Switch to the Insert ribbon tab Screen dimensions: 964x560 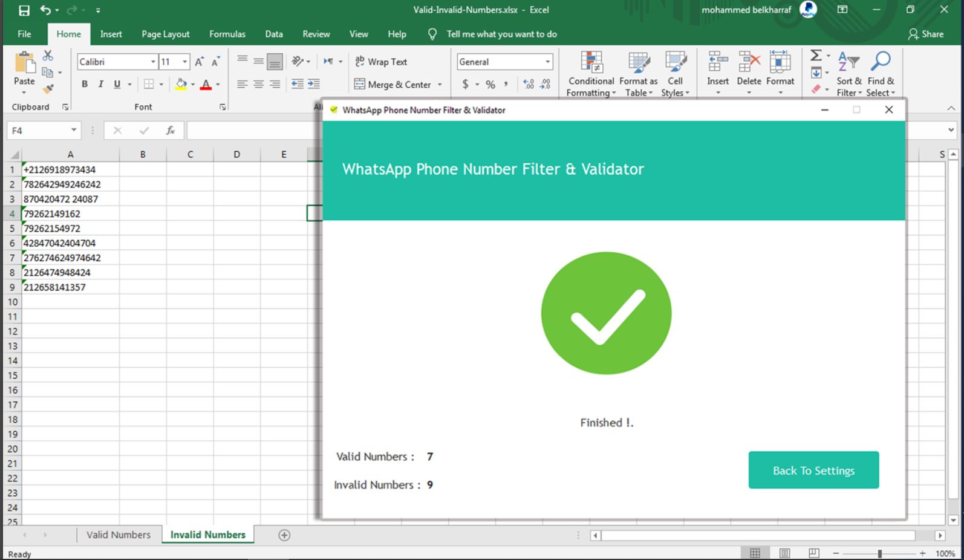(x=111, y=34)
